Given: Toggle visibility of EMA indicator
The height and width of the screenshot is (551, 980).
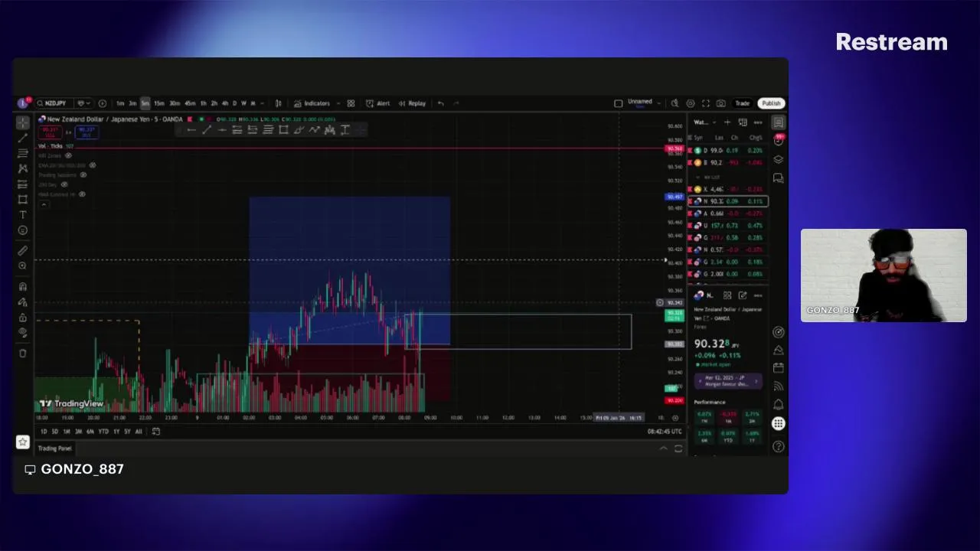Looking at the screenshot, I should pos(93,165).
